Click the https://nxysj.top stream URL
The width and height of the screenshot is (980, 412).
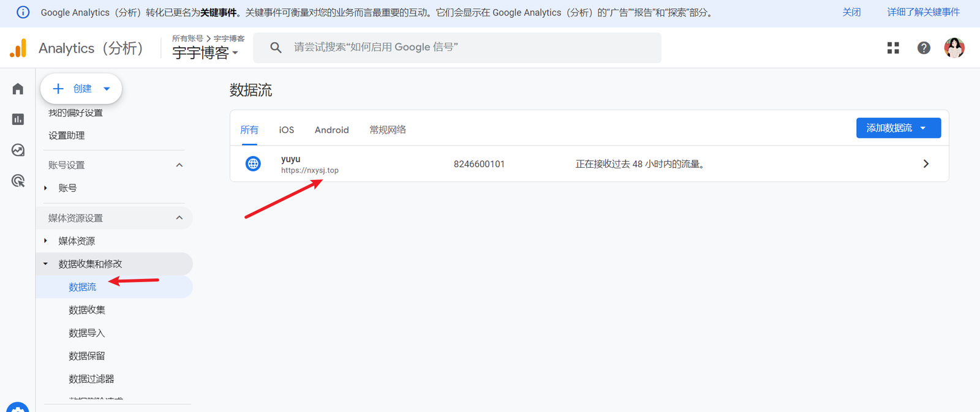[x=309, y=170]
